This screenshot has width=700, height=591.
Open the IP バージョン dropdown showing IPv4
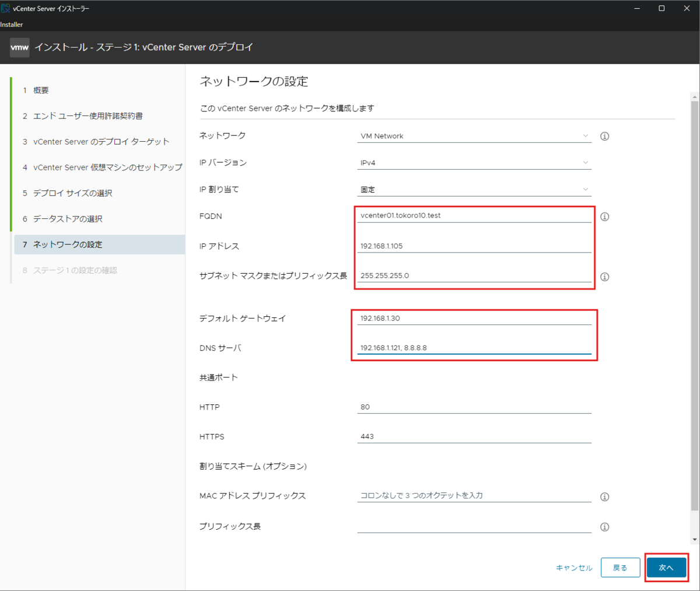474,163
